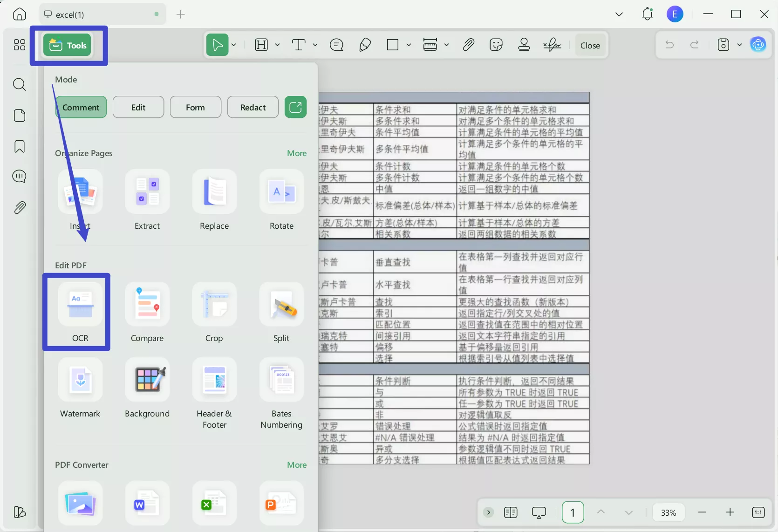
Task: Click More next to PDF Converter
Action: tap(297, 464)
